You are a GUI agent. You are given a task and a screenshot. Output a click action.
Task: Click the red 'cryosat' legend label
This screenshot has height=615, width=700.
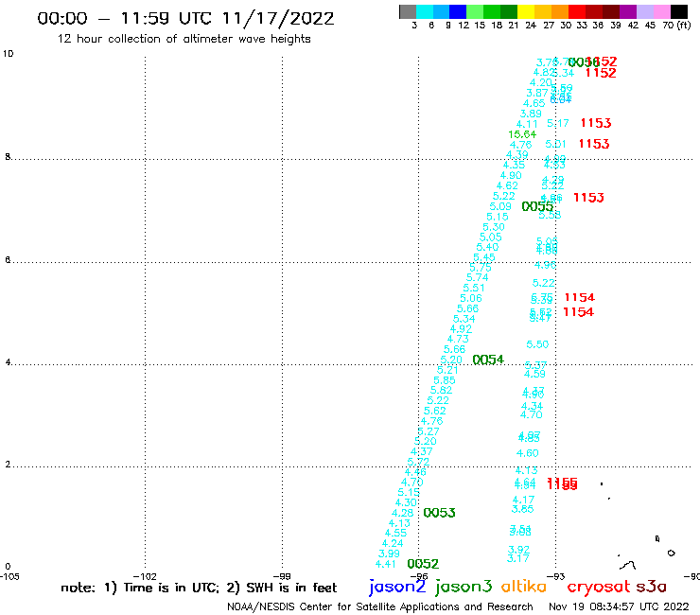599,588
